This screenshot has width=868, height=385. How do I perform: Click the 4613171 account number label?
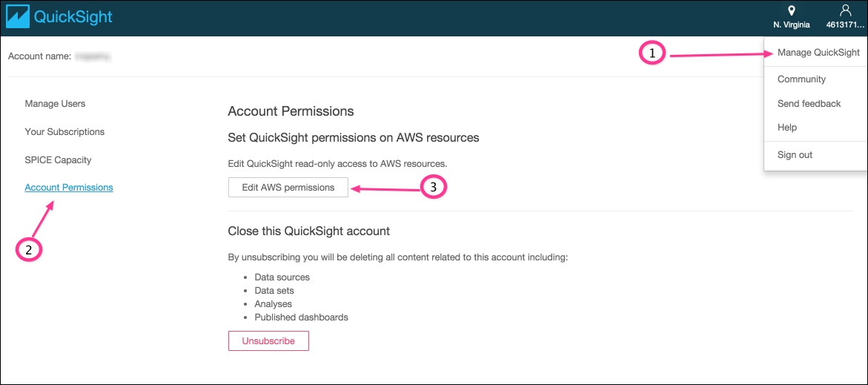tap(845, 25)
